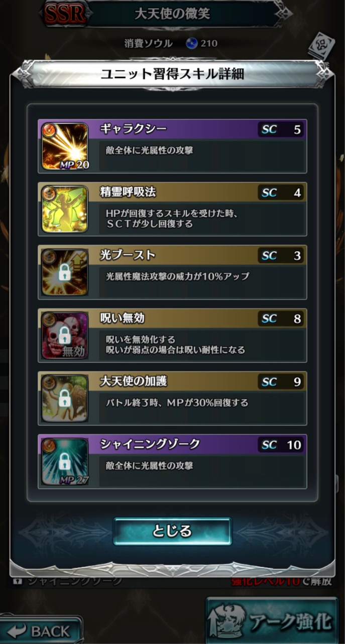The image size is (345, 644).
Task: Click the ユニット習得スキル詳細 header
Action: [172, 74]
